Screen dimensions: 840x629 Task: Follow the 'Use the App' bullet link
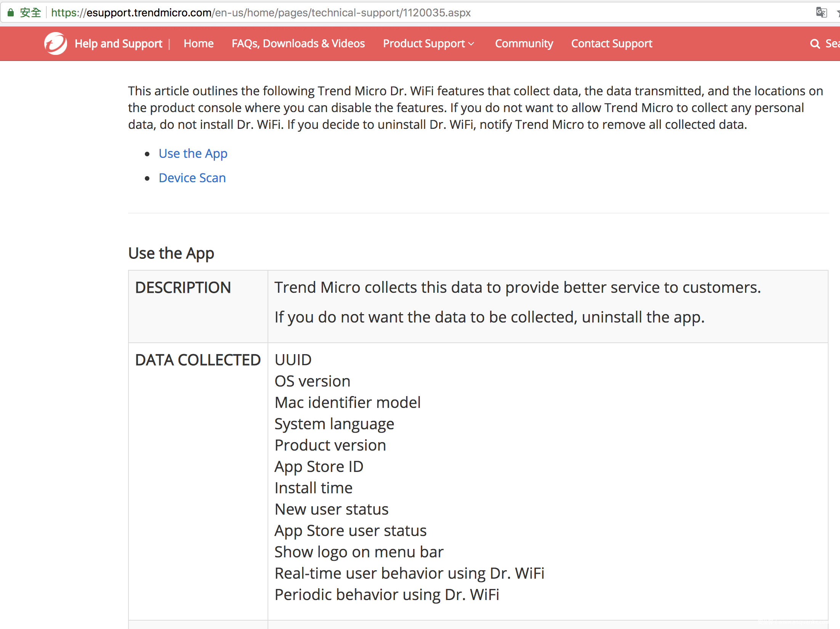point(193,154)
